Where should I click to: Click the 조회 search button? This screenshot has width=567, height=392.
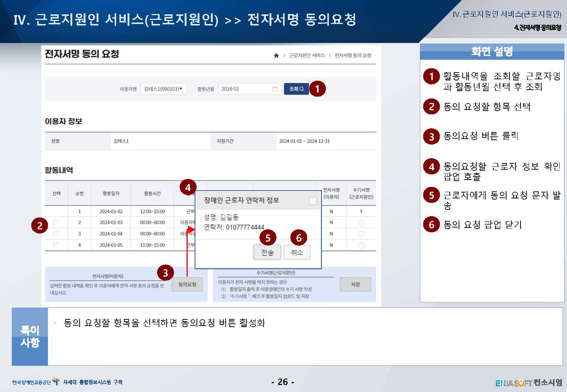click(x=296, y=89)
